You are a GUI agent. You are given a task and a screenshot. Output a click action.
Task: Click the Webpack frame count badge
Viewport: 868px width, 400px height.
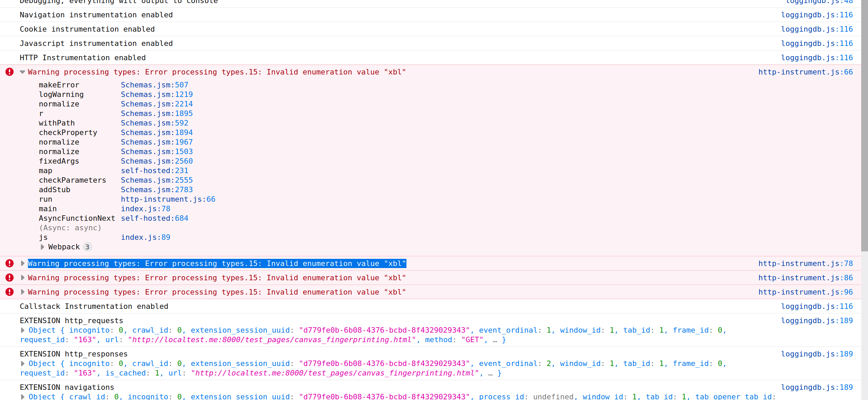[88, 247]
